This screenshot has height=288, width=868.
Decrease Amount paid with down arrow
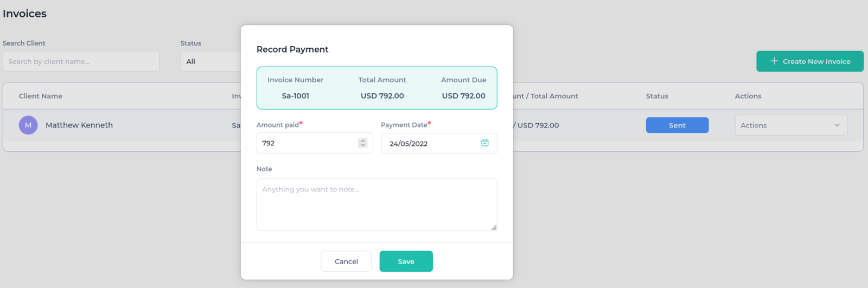(x=363, y=145)
